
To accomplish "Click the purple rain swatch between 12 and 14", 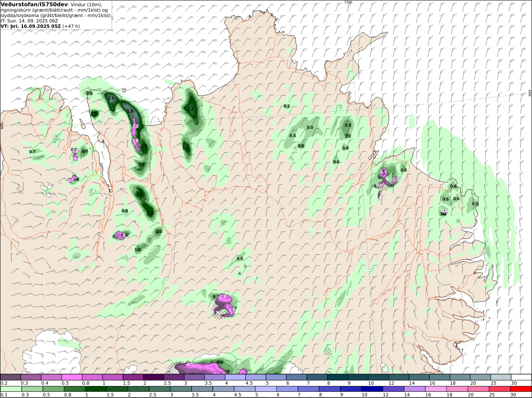I will pyautogui.click(x=394, y=389).
